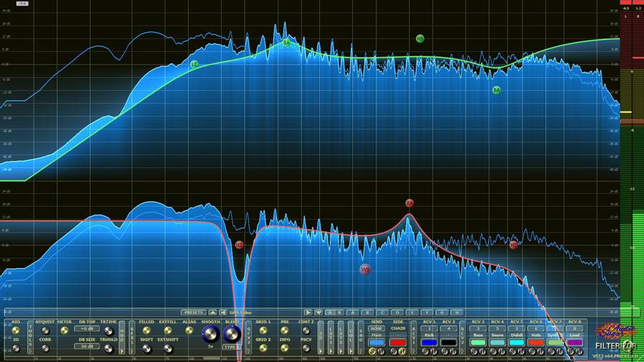The height and width of the screenshot is (362, 644).
Task: Toggle the FILLED graph option
Action: pos(146,331)
